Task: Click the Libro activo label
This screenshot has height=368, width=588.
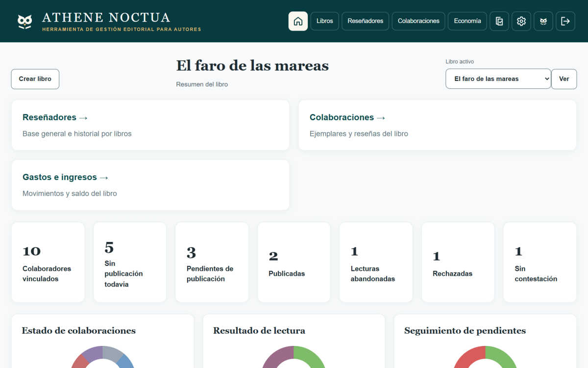Action: coord(460,62)
